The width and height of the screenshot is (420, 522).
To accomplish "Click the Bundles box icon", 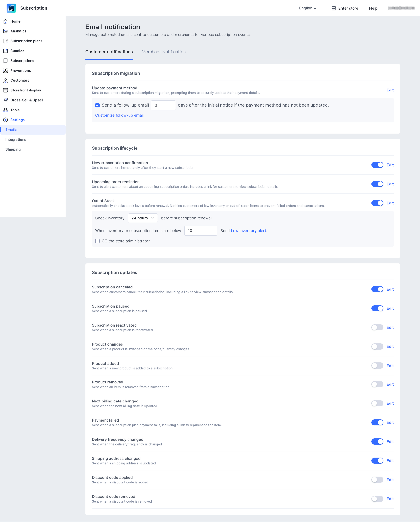I will click(x=5, y=51).
